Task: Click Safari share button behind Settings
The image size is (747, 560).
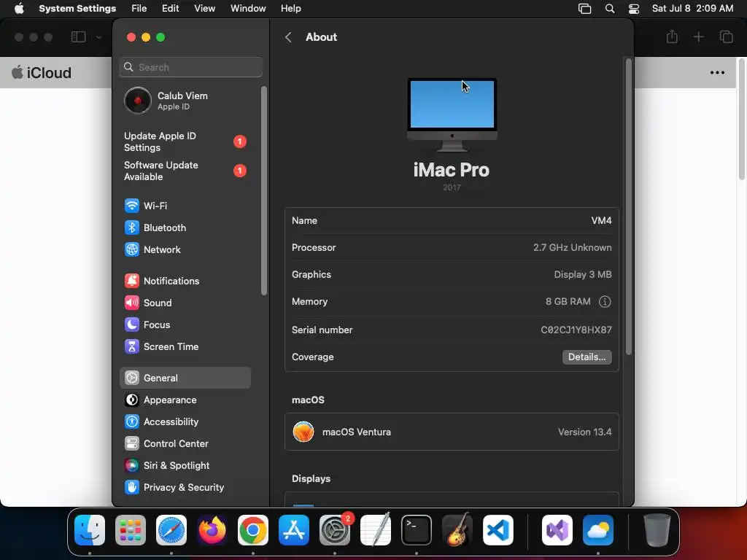Action: point(672,36)
